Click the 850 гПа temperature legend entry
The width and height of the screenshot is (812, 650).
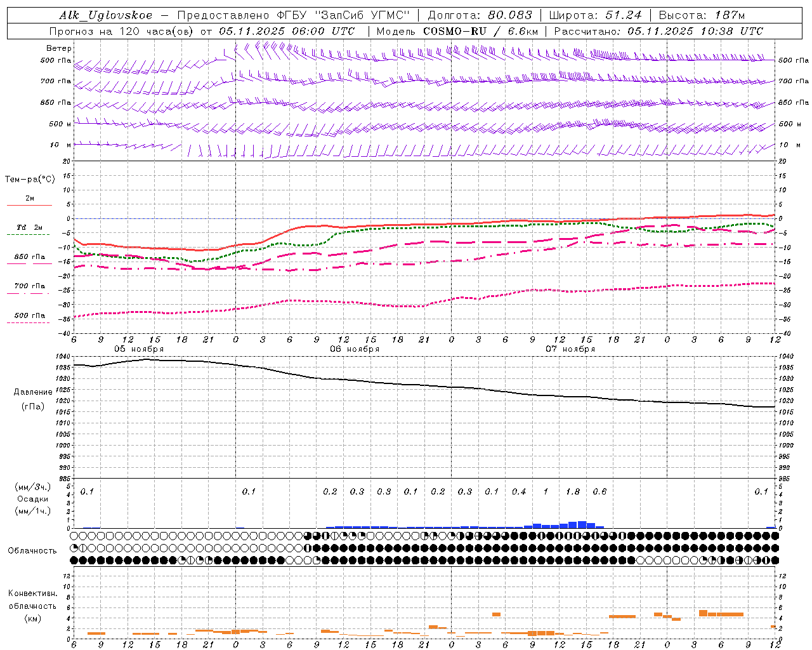coord(29,257)
